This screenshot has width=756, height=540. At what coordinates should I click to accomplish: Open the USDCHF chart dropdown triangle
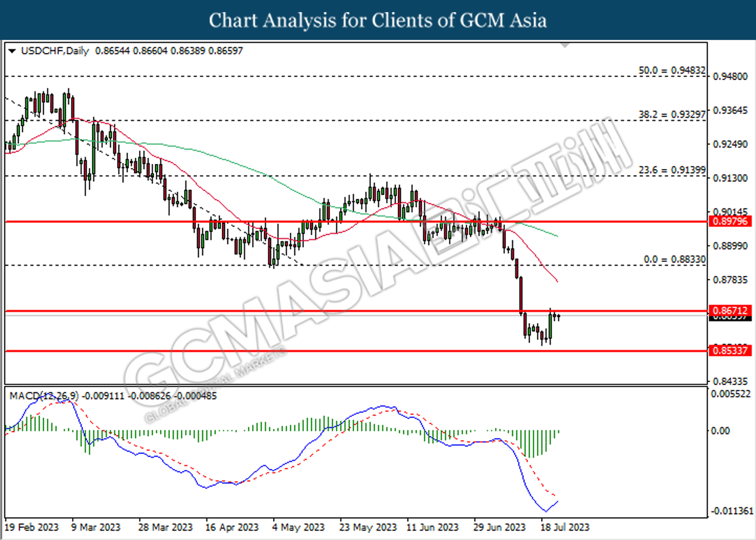[x=12, y=51]
